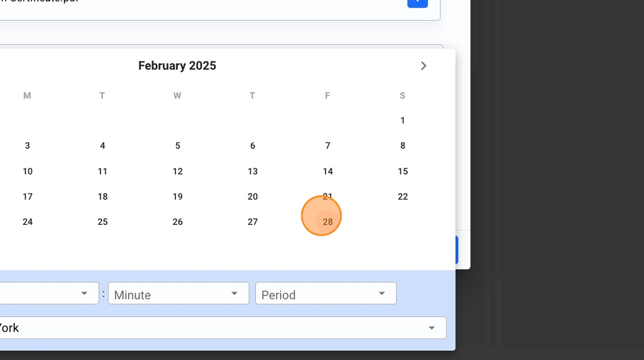
Task: Select February 25 date
Action: click(x=102, y=222)
